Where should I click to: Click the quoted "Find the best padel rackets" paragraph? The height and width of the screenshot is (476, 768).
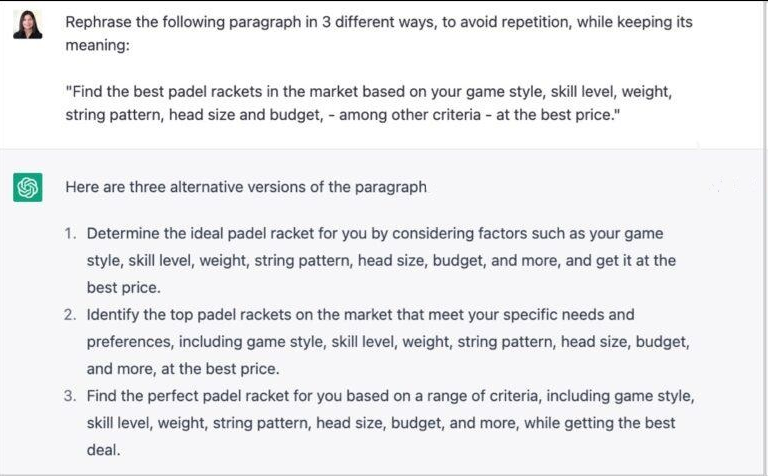tap(368, 103)
